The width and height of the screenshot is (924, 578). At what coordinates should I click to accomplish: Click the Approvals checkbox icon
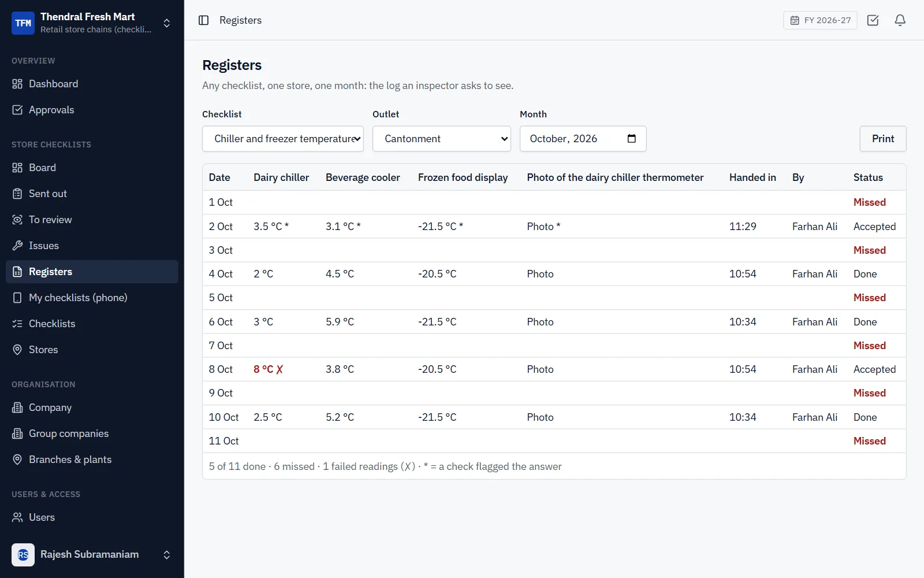coord(17,110)
